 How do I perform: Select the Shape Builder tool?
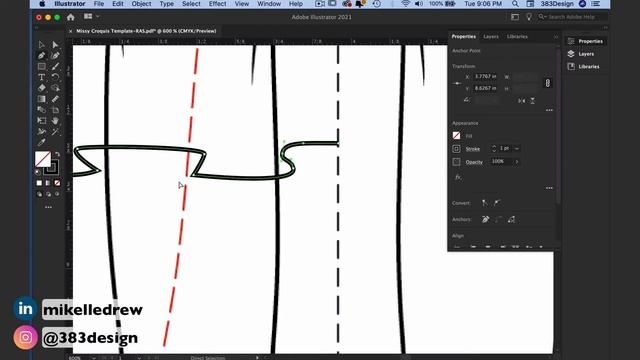click(x=56, y=88)
